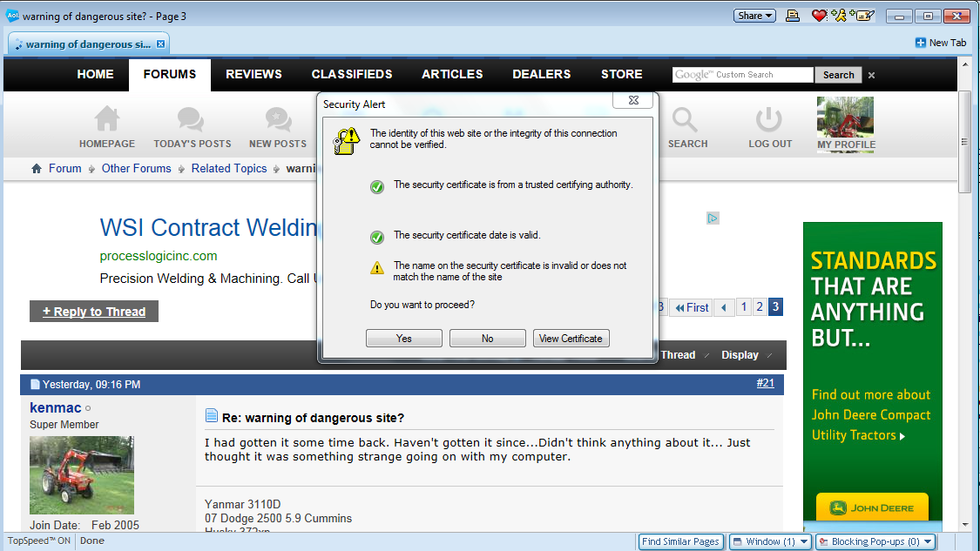Expand the Window (1) dropdown
Screen dimensions: 980x551
[x=769, y=541]
